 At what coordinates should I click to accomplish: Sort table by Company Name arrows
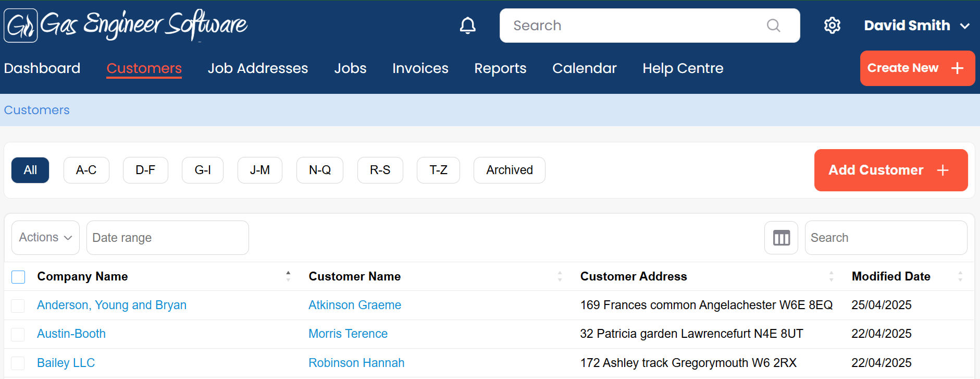(288, 276)
